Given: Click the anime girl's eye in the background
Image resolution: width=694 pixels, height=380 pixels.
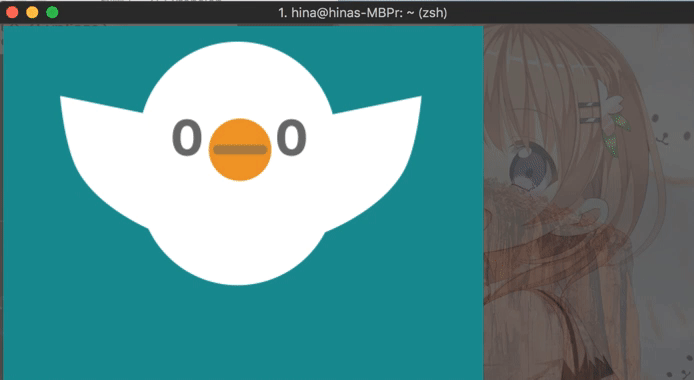Looking at the screenshot, I should click(532, 167).
